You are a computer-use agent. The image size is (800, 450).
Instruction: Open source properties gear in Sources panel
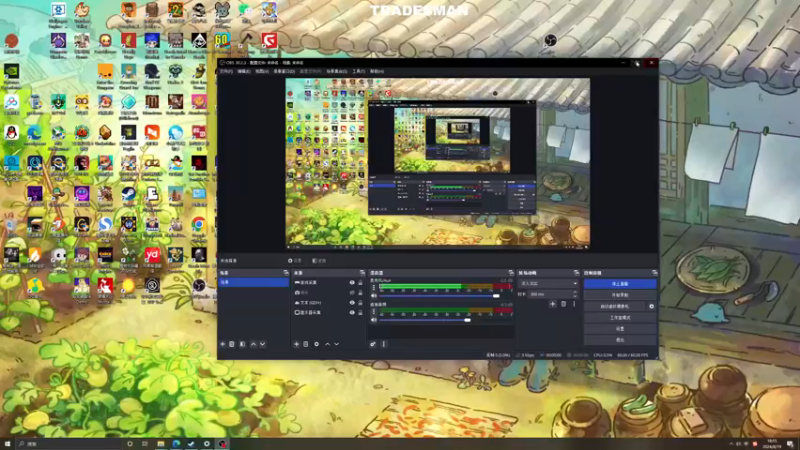(316, 344)
